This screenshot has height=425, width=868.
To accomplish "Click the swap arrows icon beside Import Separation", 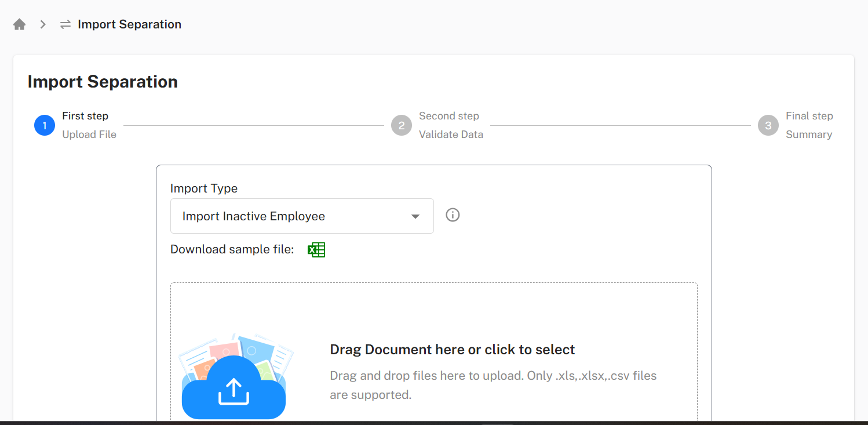I will (x=64, y=24).
